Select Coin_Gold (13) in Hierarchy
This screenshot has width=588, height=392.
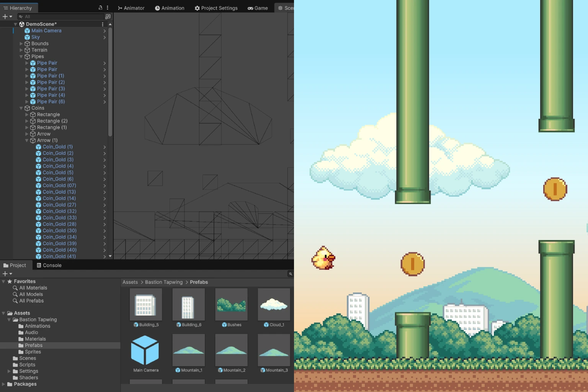[x=59, y=192]
